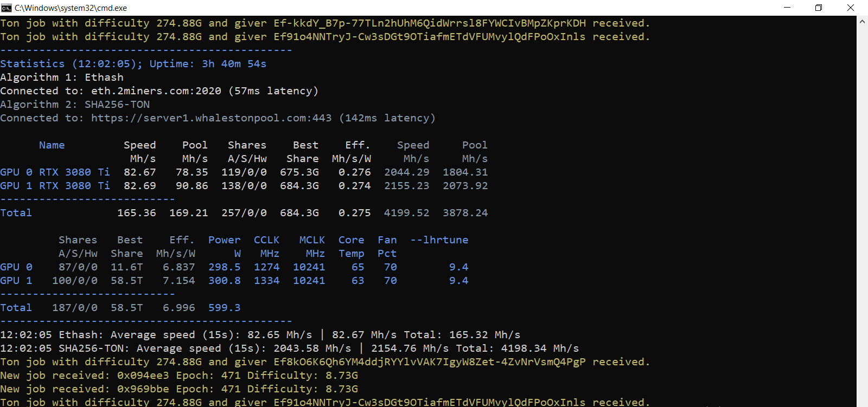Click the eth.2miners.com:2020 pool address
868x407 pixels.
[156, 91]
